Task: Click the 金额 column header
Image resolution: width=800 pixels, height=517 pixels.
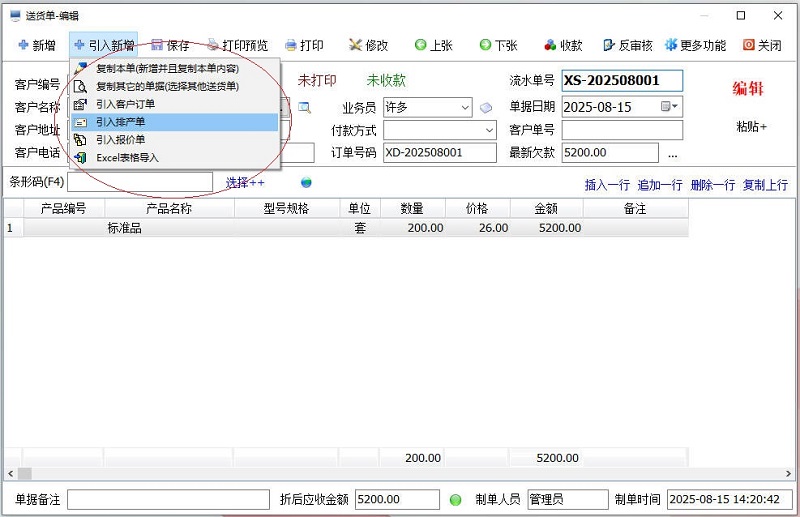Action: point(546,208)
